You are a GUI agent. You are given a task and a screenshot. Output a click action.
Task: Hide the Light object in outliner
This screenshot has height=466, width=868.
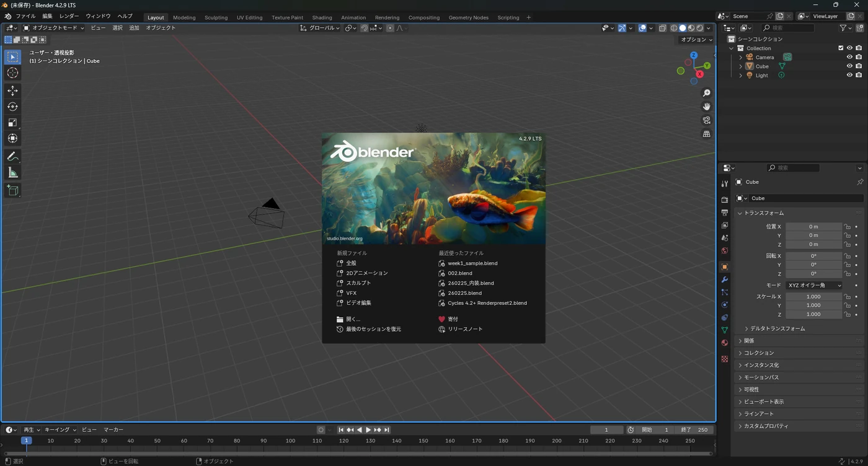pos(849,75)
